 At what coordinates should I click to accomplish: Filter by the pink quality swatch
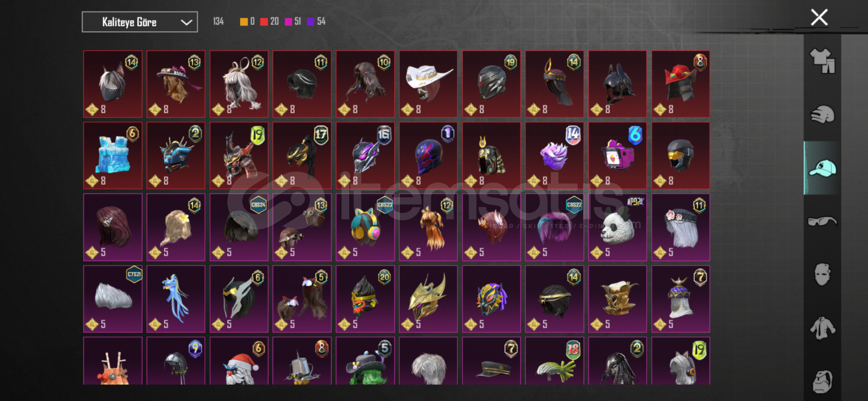tap(288, 22)
